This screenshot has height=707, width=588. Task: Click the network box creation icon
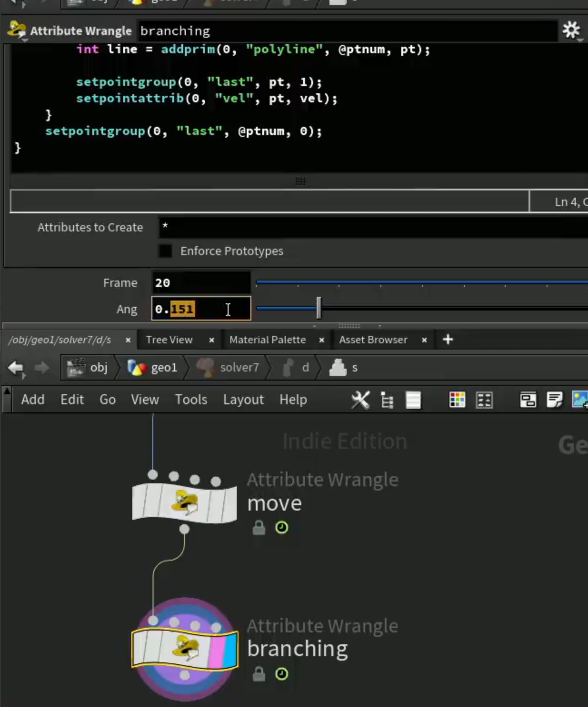[x=528, y=400]
